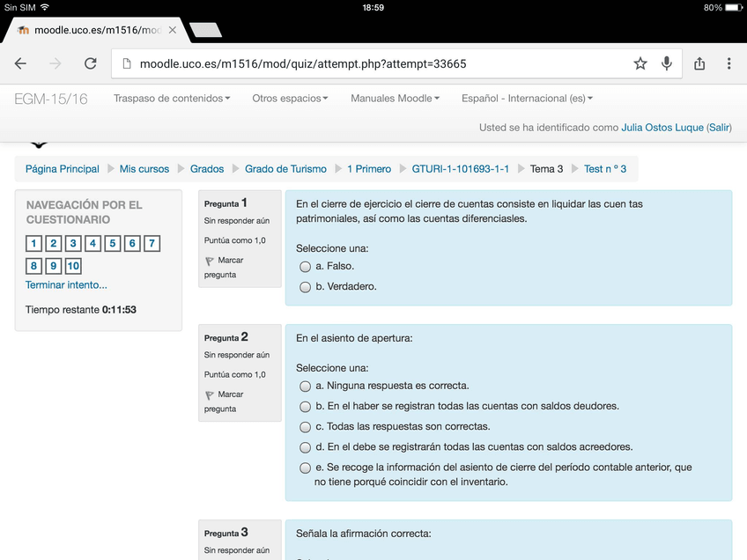747x560 pixels.
Task: Click the EGM-15/16 site title
Action: point(51,99)
